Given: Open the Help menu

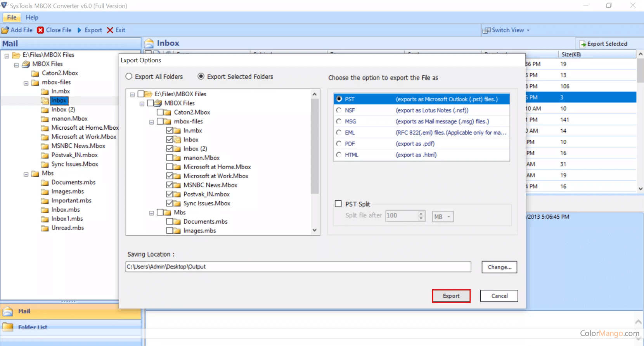Looking at the screenshot, I should [x=32, y=17].
